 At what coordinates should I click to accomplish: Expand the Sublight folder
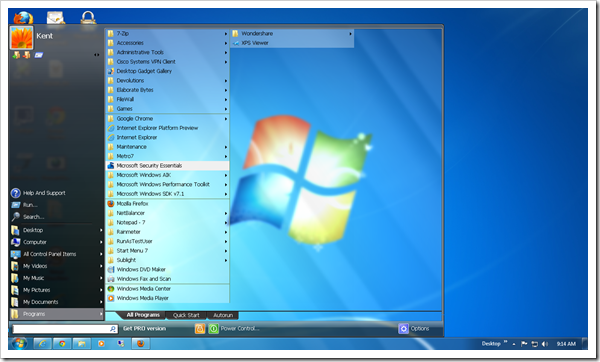[x=167, y=260]
